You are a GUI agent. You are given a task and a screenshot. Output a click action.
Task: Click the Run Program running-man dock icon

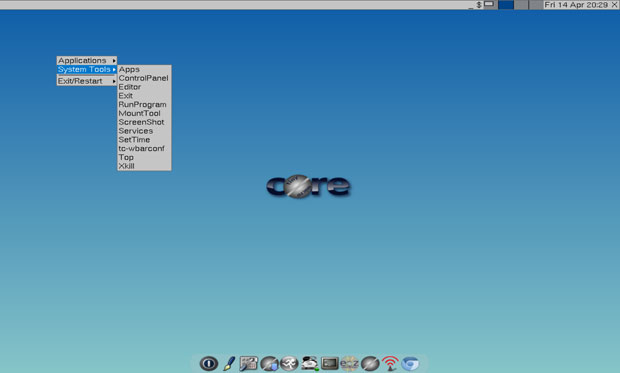point(289,363)
